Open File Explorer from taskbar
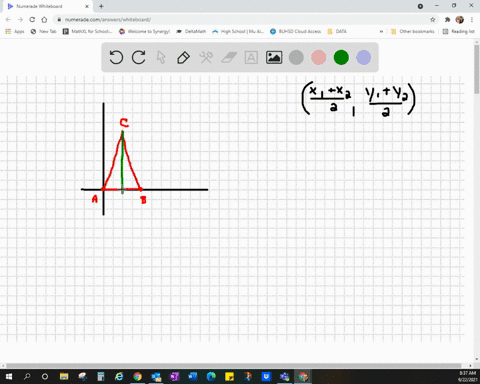480x384 pixels. coord(64,377)
